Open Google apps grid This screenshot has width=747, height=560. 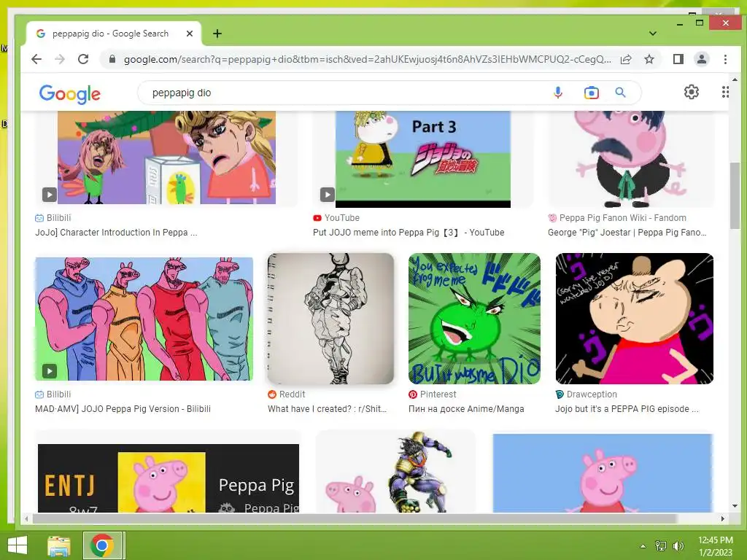[x=725, y=92]
